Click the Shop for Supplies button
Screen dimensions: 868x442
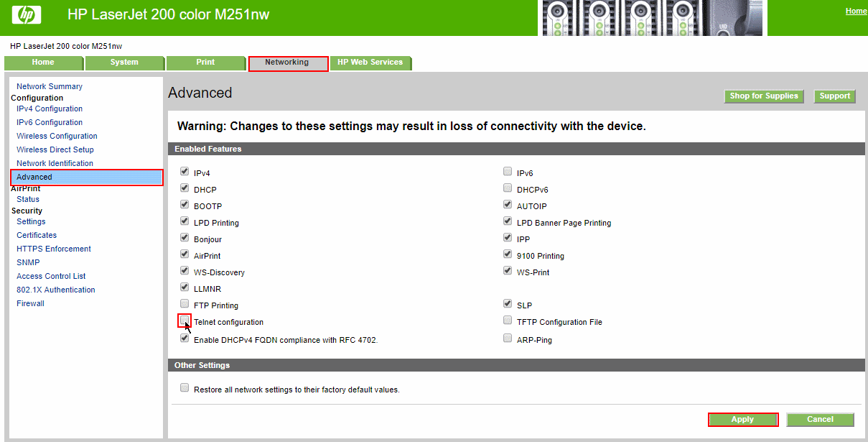[764, 96]
